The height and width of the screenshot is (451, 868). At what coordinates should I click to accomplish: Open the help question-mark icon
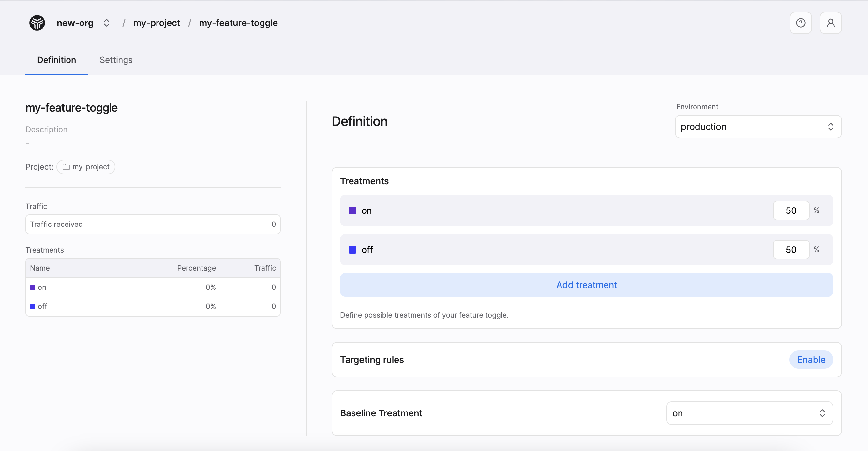pos(801,23)
